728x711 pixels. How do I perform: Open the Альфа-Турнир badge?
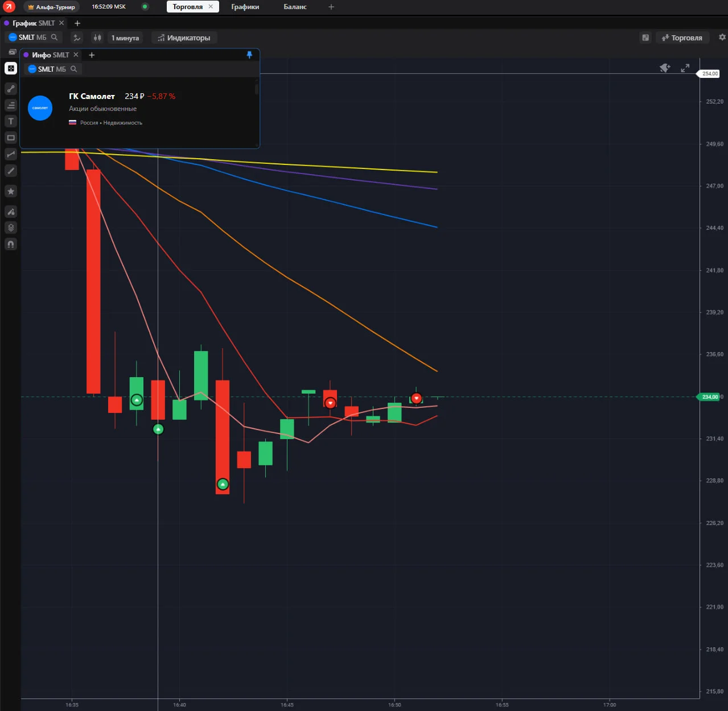(x=51, y=7)
